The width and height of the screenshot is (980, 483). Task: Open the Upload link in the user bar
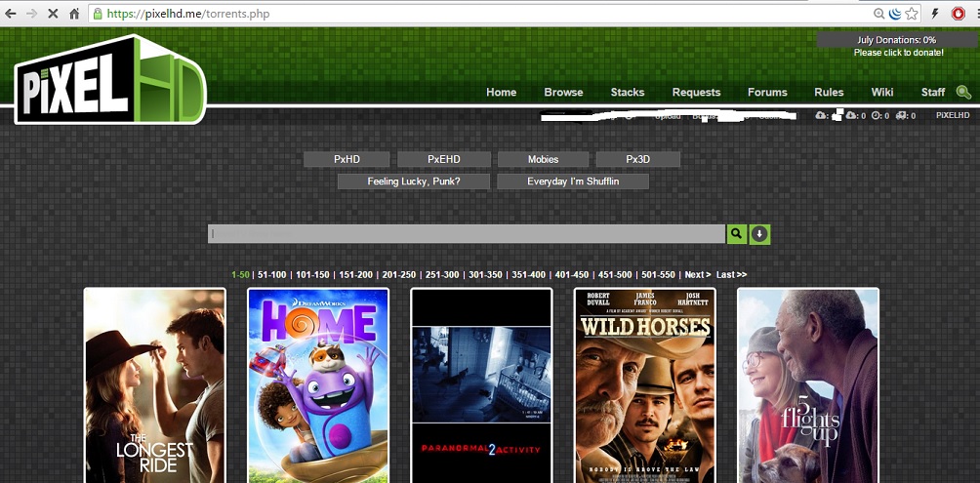pos(668,116)
